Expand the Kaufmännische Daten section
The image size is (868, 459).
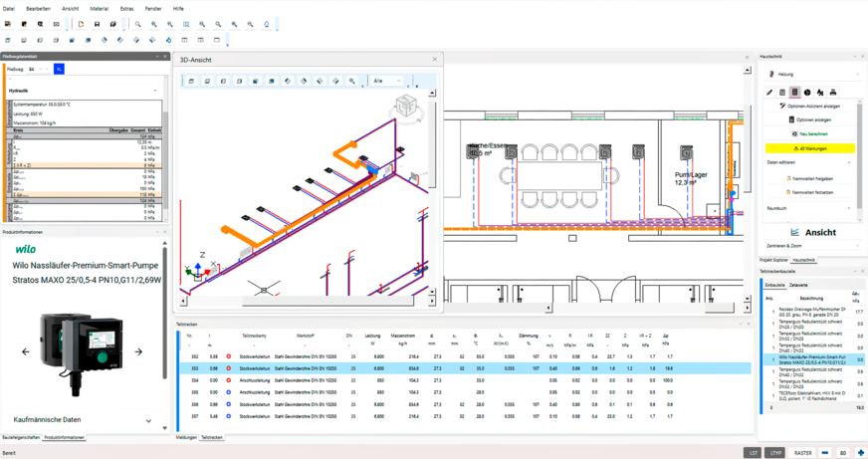coord(148,421)
